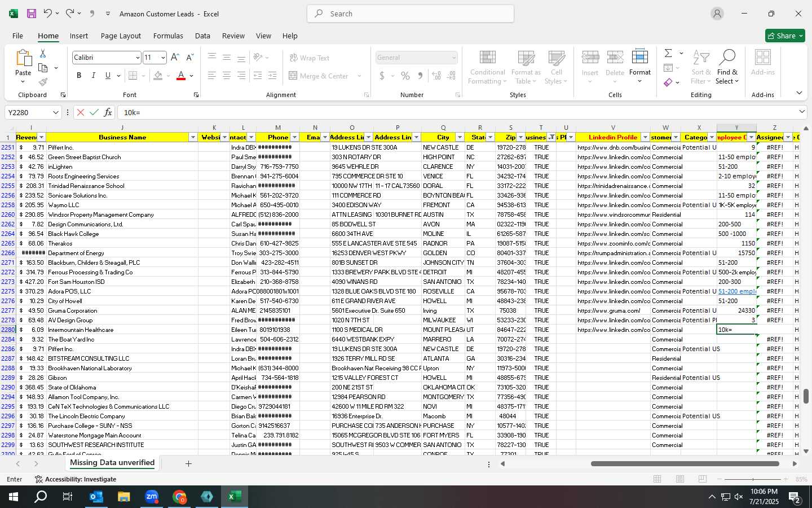Switch to Page Layout view icon
The image size is (812, 508).
click(680, 479)
